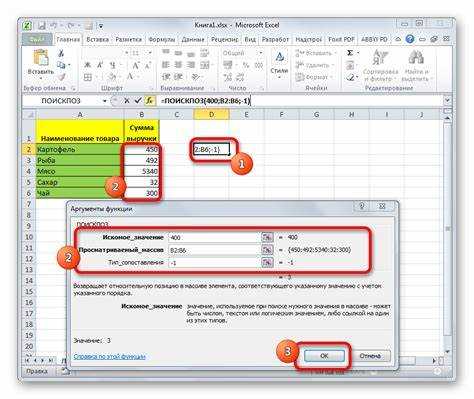Open the Файл tab

tap(37, 39)
